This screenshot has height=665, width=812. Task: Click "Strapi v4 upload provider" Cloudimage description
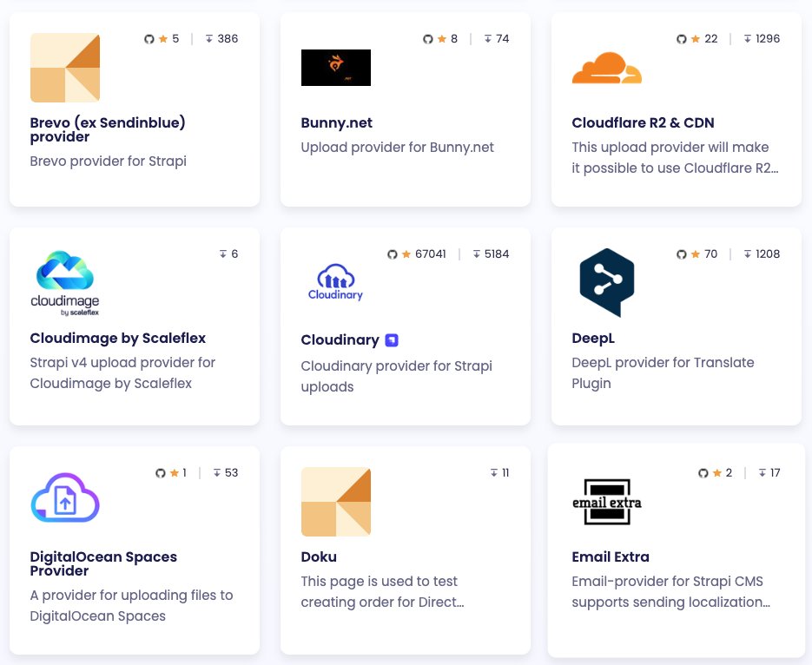tap(122, 372)
